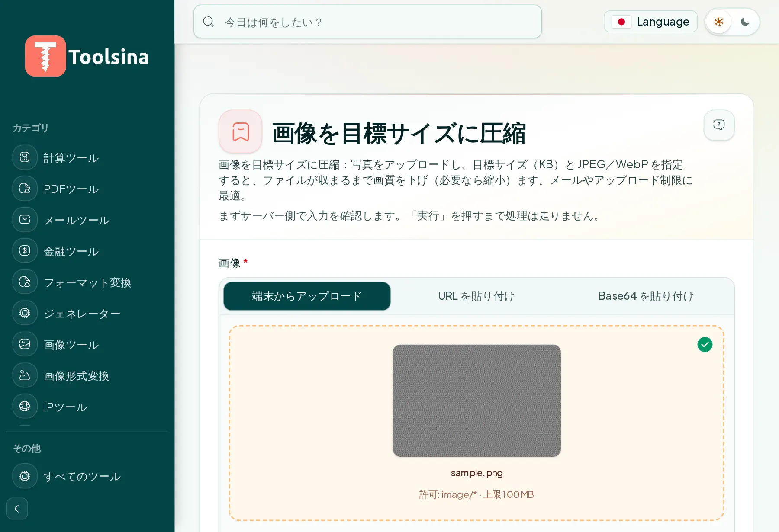Image resolution: width=779 pixels, height=532 pixels.
Task: Click the 画像を目標サイズに圧縮 heading
Action: point(399,133)
